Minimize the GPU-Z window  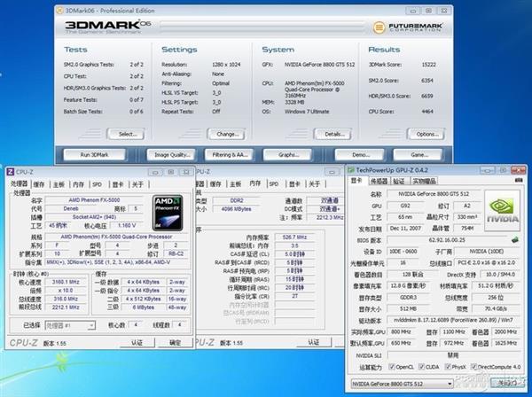coord(487,170)
